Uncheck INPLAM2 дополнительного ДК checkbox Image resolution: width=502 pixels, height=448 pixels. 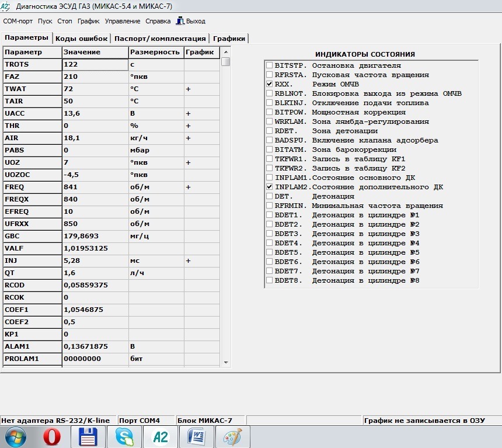(x=270, y=187)
